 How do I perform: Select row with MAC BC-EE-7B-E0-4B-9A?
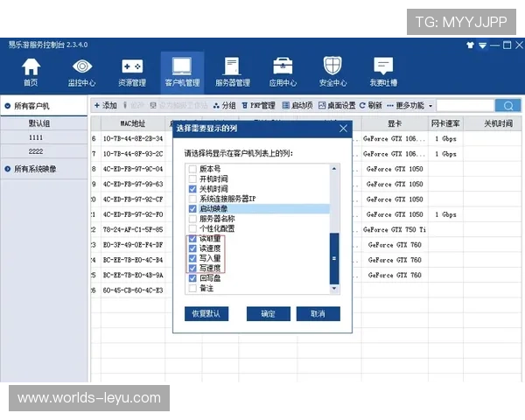(x=133, y=276)
